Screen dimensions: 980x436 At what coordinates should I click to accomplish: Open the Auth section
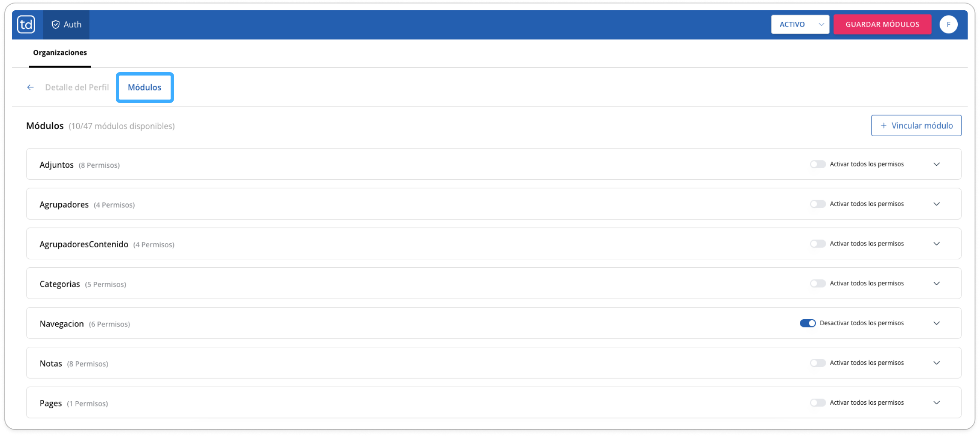coord(66,24)
